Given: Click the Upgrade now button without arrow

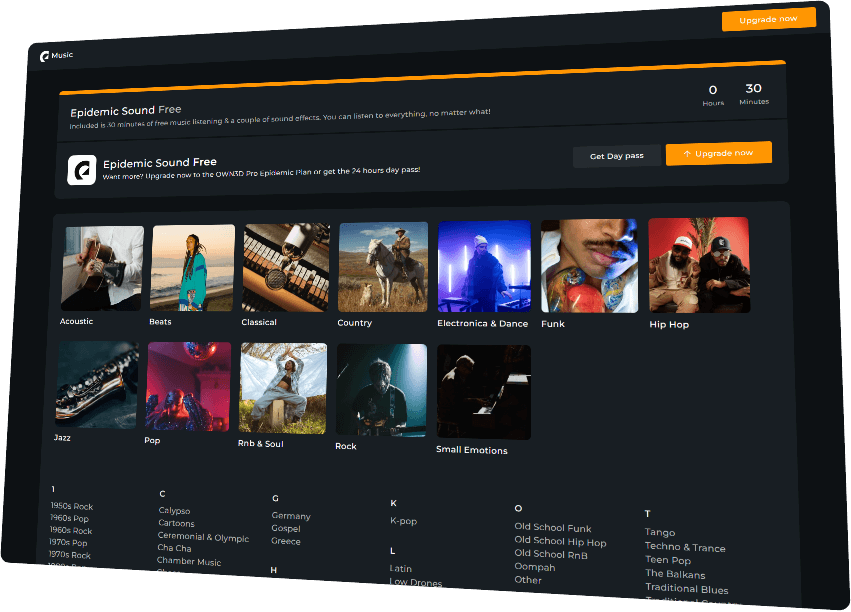Looking at the screenshot, I should [769, 20].
